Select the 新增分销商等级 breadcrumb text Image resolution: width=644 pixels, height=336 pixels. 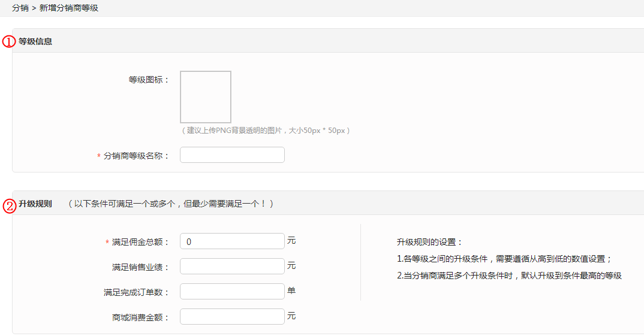pos(69,8)
